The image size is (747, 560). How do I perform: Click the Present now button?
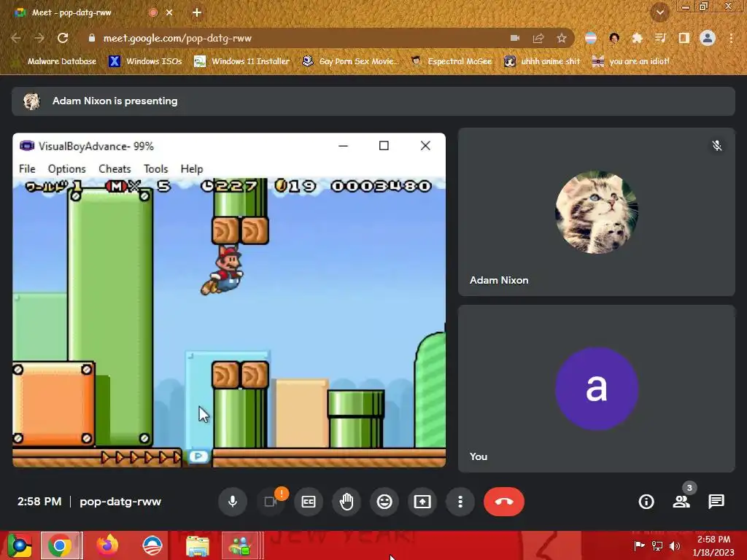[422, 502]
